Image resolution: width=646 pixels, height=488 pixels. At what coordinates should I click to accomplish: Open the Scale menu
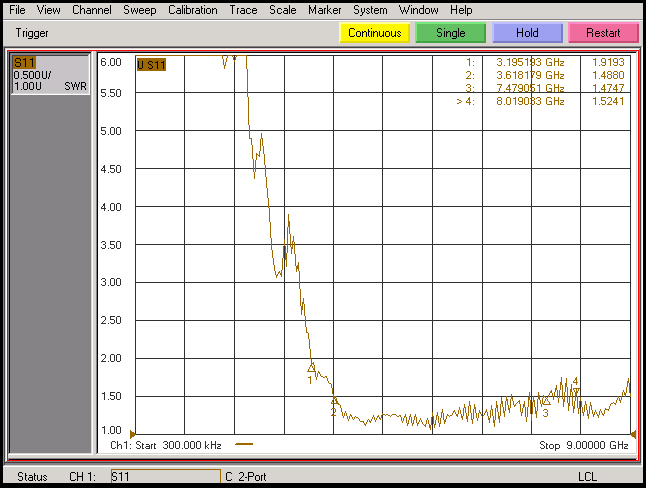click(283, 10)
